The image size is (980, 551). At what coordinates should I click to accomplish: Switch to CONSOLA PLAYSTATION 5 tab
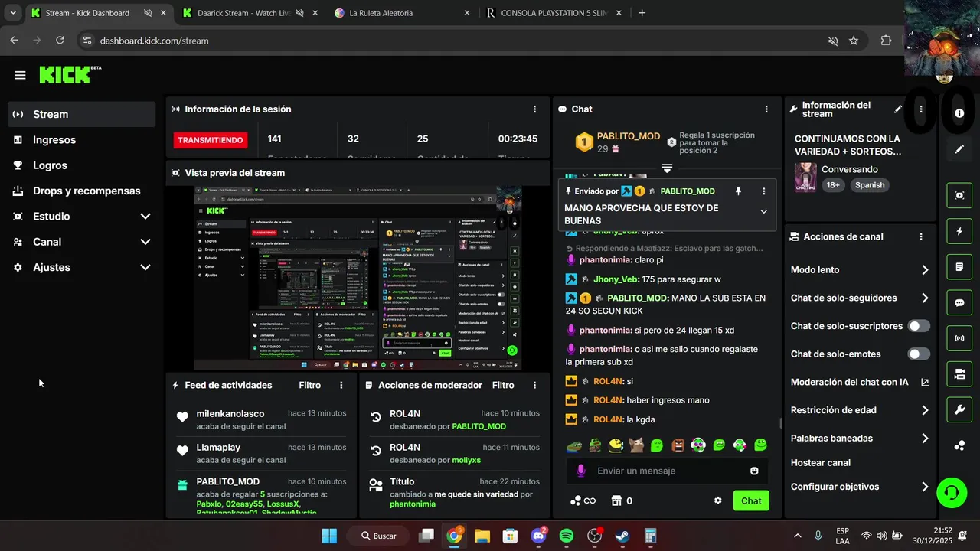coord(555,13)
